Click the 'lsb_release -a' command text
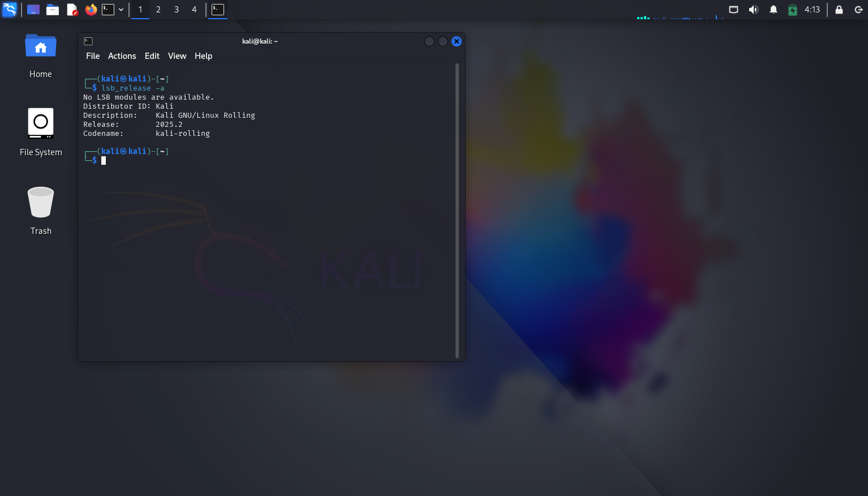 [x=133, y=88]
